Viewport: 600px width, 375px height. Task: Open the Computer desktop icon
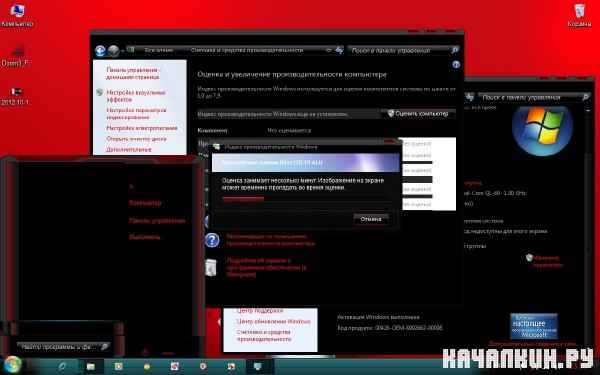pyautogui.click(x=17, y=15)
